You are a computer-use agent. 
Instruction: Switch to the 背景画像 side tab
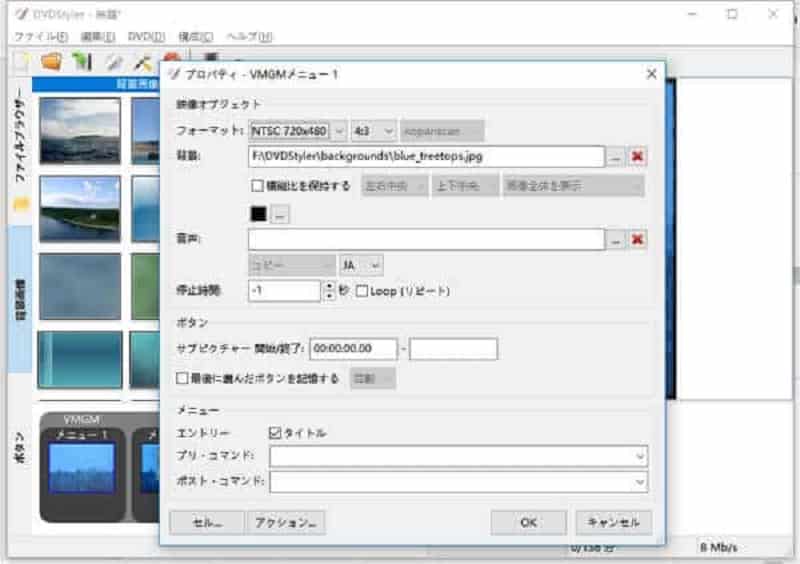[x=20, y=299]
